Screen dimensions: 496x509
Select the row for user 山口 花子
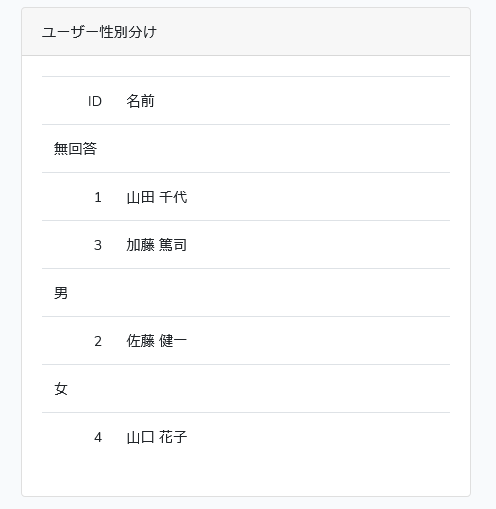(246, 437)
